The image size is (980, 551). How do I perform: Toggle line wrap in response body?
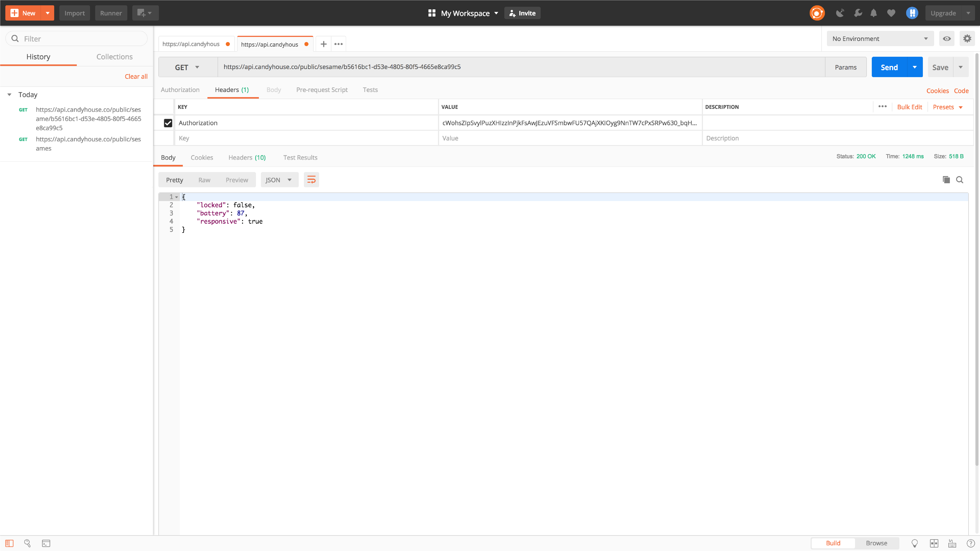311,180
